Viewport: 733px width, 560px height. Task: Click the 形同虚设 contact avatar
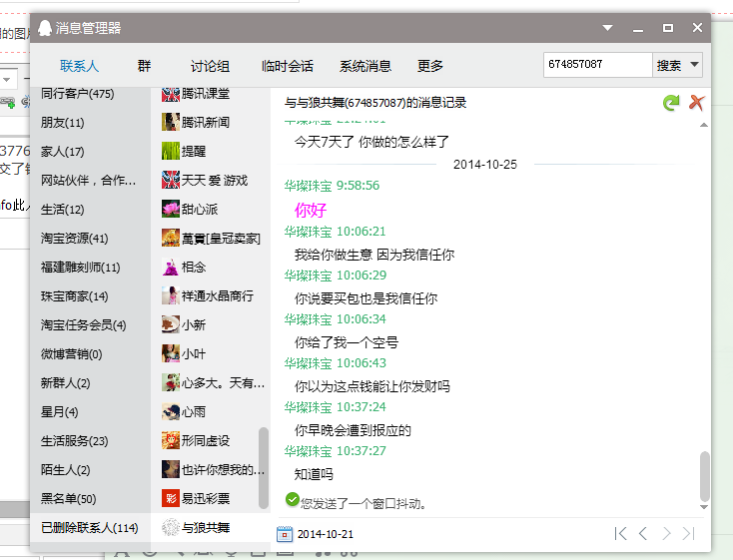[171, 441]
